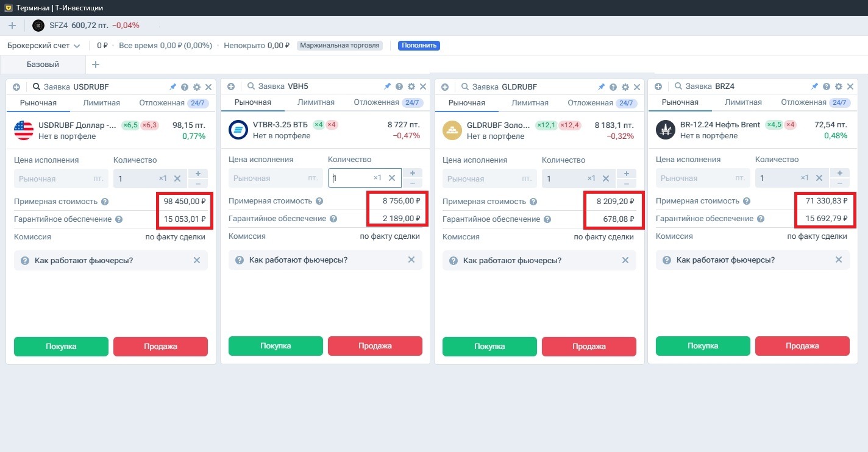Click the Маржинальная торговля badge
The image size is (868, 452).
340,46
